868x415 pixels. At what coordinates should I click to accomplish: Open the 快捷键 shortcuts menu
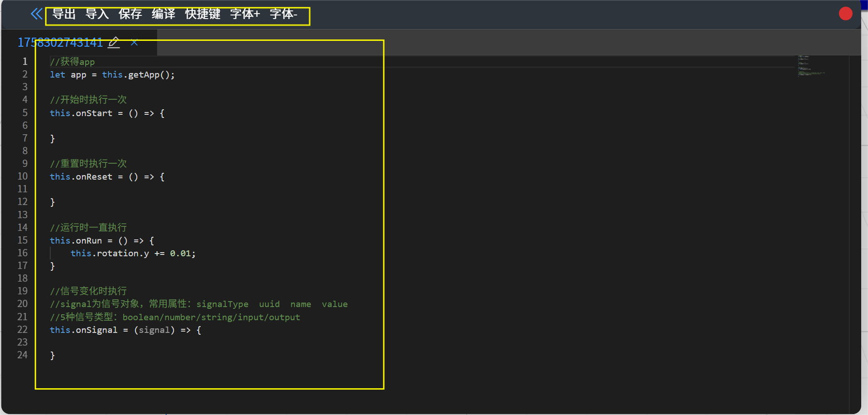[x=203, y=14]
